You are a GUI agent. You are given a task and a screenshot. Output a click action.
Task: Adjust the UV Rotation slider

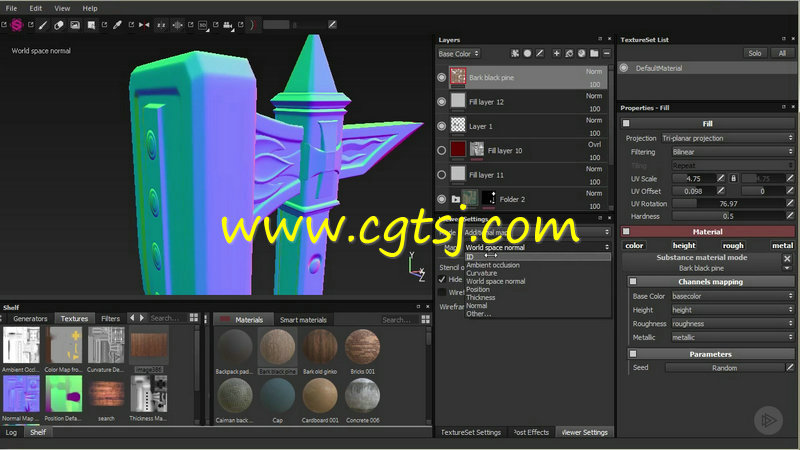(728, 203)
